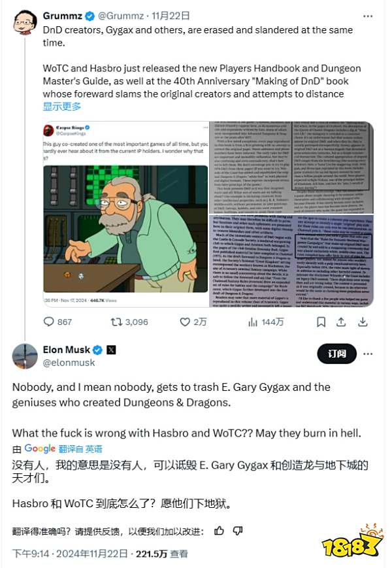392x568 pixels.
Task: Like the Grummz tweet via the heart icon
Action: (193, 322)
